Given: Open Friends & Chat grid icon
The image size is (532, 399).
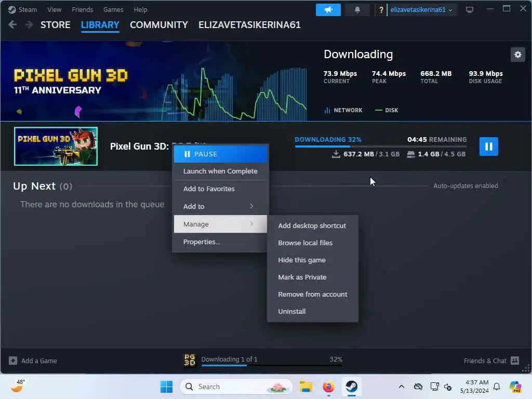Looking at the screenshot, I should point(515,361).
